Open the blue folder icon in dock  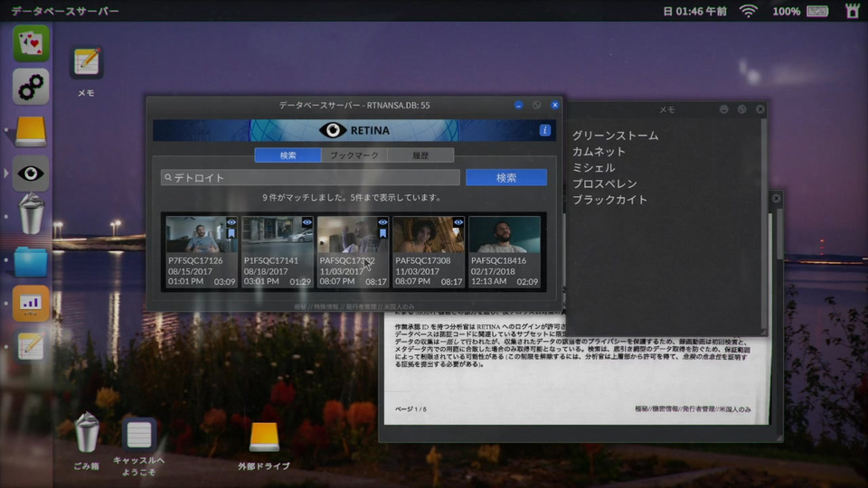point(31,261)
